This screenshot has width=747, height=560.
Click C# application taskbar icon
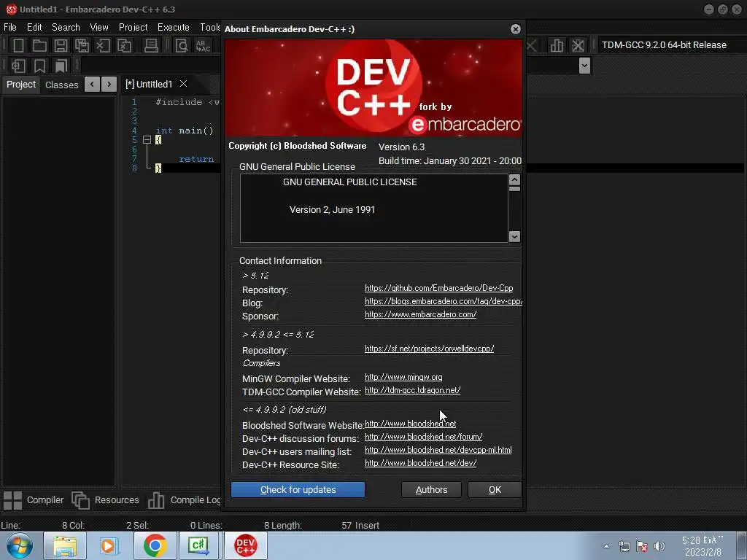198,545
